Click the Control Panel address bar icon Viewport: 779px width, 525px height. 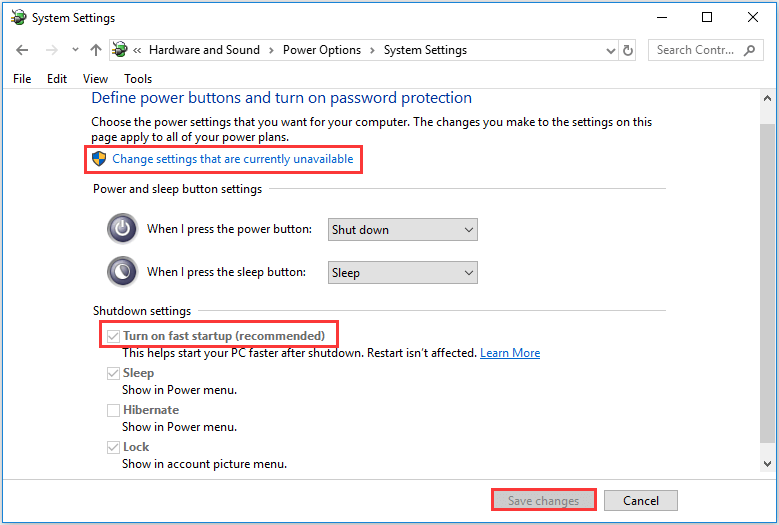pos(120,50)
